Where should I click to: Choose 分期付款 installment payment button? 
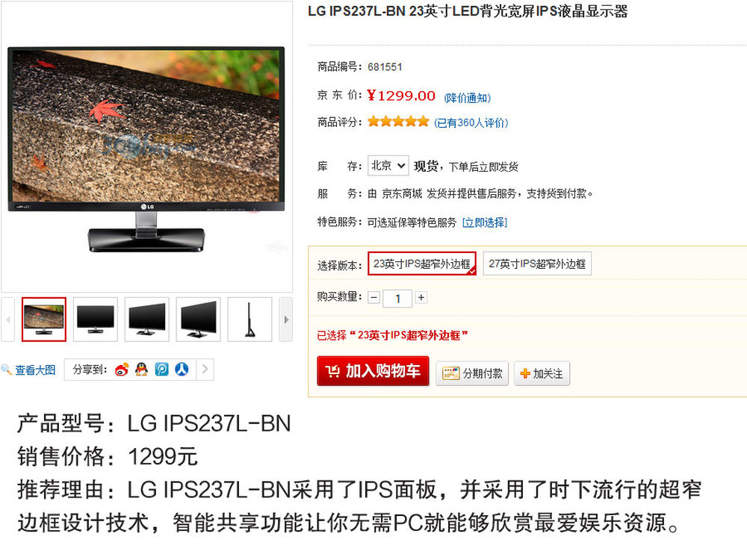click(472, 373)
